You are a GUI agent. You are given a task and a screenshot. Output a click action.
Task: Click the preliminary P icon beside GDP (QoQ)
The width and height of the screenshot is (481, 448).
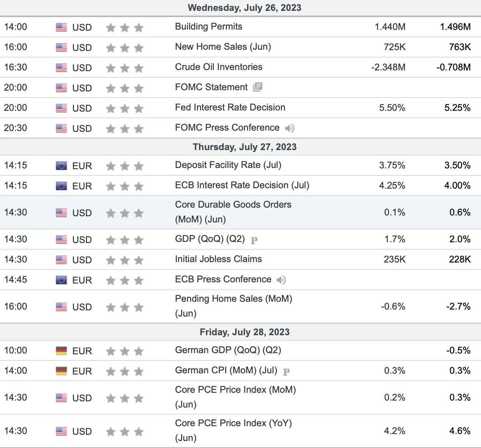coord(254,240)
